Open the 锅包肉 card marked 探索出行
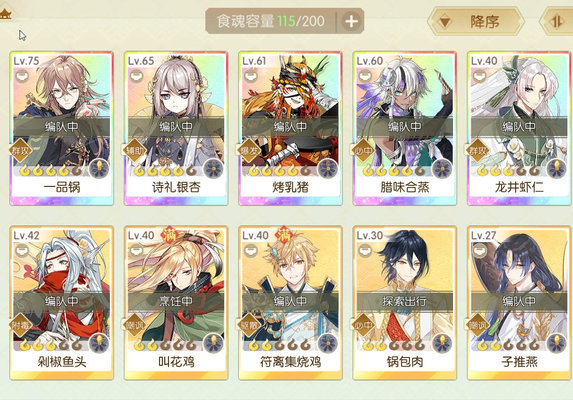 (x=405, y=303)
